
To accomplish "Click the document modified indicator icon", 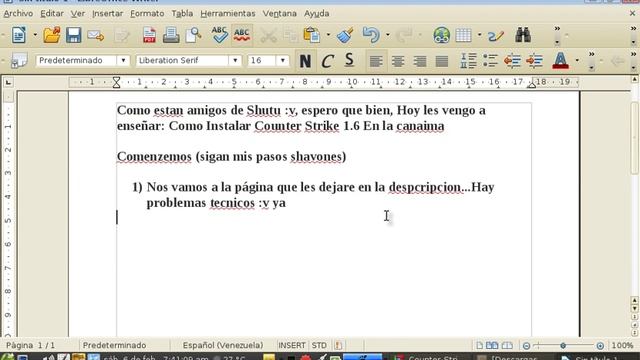I will point(338,345).
